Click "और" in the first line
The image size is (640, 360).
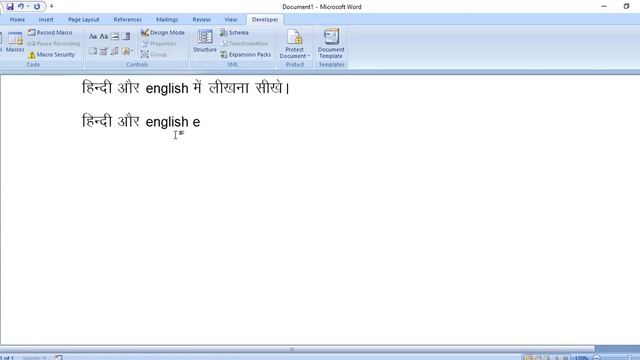point(129,87)
